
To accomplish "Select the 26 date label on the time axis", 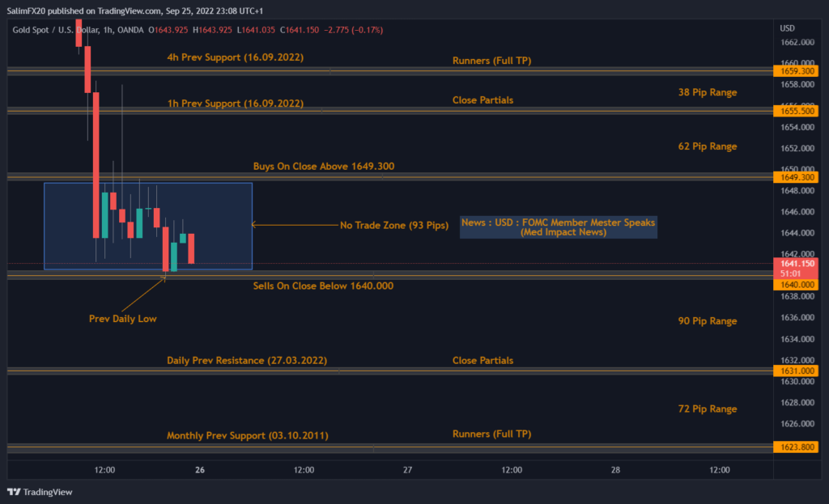I will [199, 469].
